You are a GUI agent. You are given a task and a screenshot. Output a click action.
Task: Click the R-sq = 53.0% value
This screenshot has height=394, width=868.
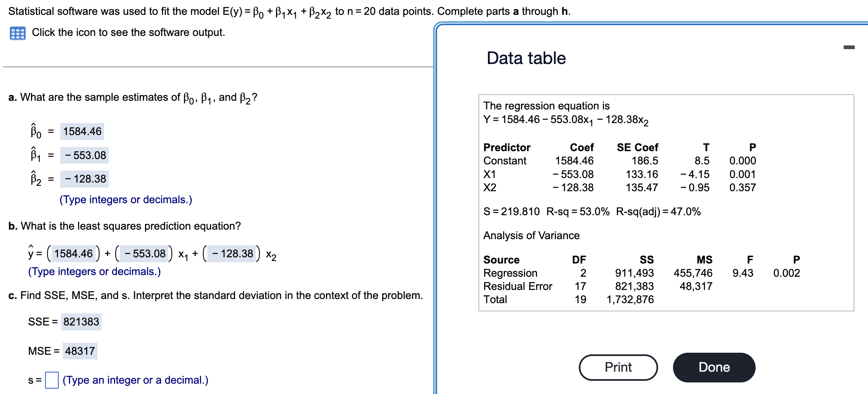click(x=578, y=211)
